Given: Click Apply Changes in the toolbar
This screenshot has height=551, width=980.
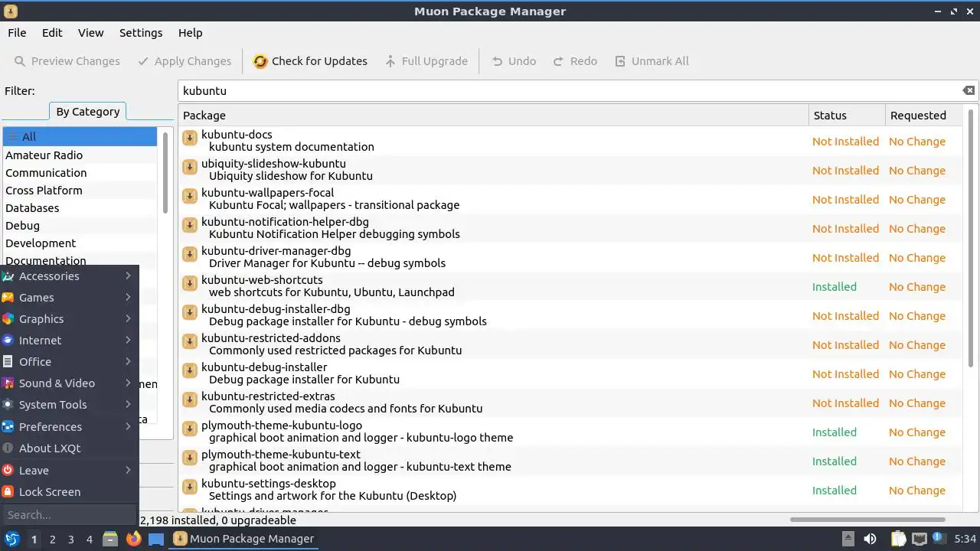Looking at the screenshot, I should click(x=185, y=61).
